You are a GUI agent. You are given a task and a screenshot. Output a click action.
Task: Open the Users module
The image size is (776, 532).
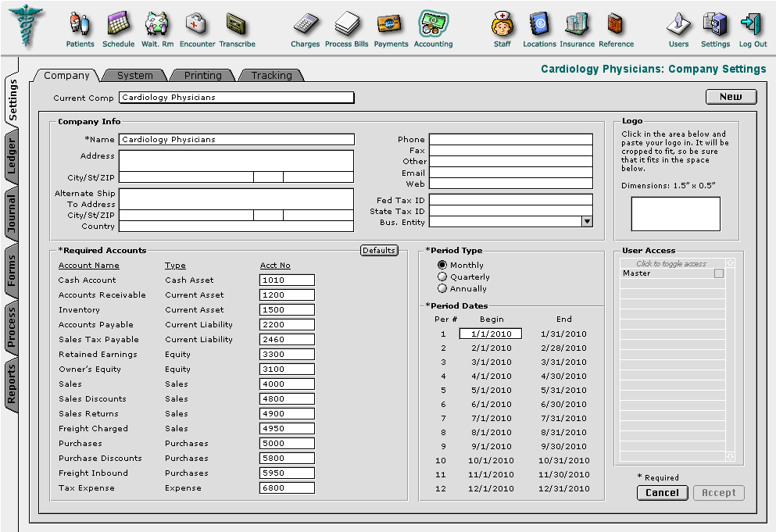pyautogui.click(x=678, y=30)
